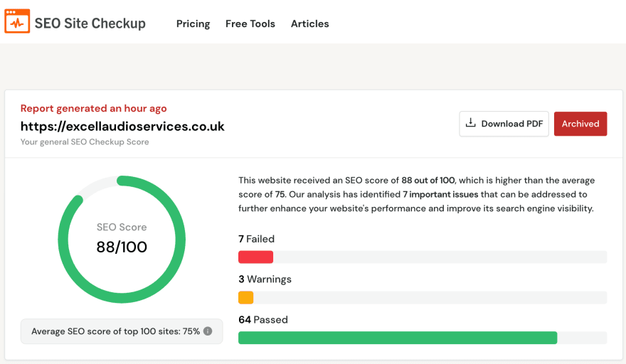Click the '88 out of 100' bold text
626x364 pixels.
(x=428, y=181)
